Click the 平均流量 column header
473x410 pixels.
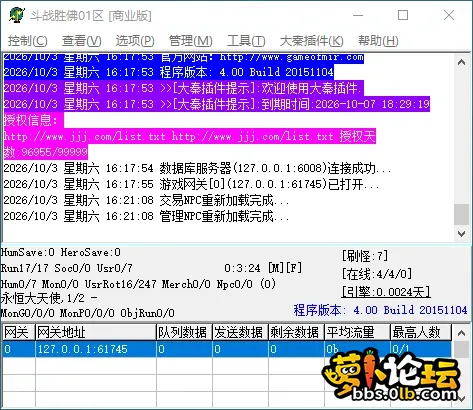[357, 332]
